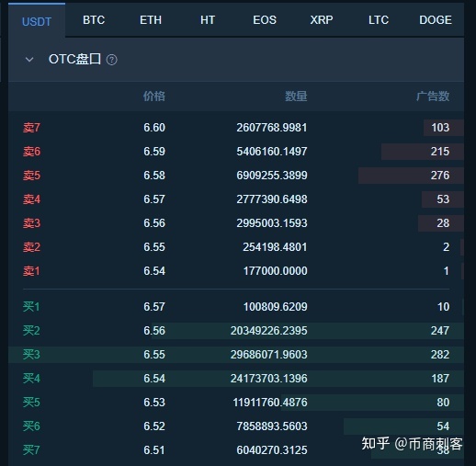The image size is (476, 466).
Task: Click the 广告数 column header
Action: pyautogui.click(x=433, y=97)
